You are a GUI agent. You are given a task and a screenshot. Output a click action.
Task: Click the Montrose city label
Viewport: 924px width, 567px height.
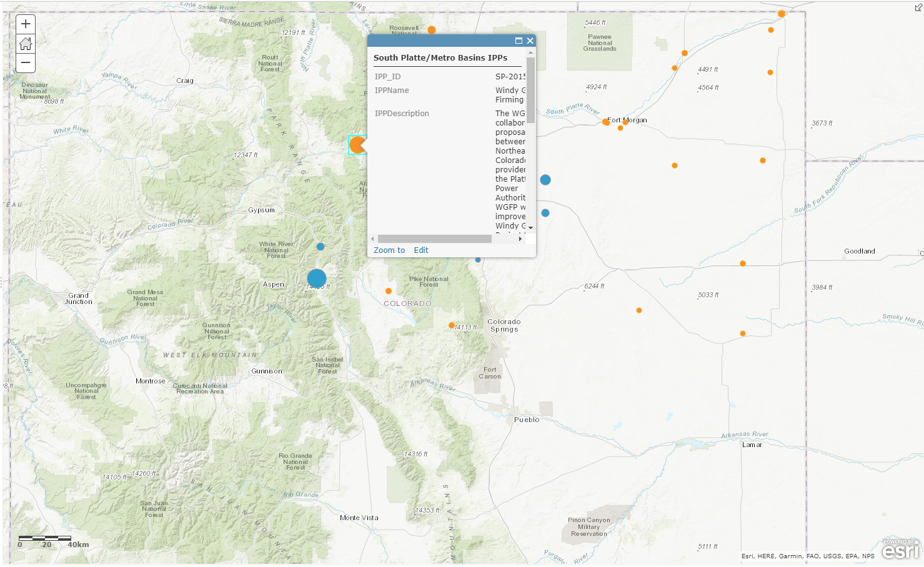[151, 381]
